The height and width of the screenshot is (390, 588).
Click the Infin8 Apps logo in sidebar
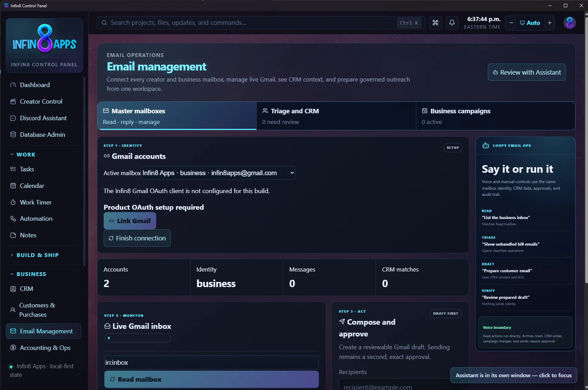click(44, 39)
